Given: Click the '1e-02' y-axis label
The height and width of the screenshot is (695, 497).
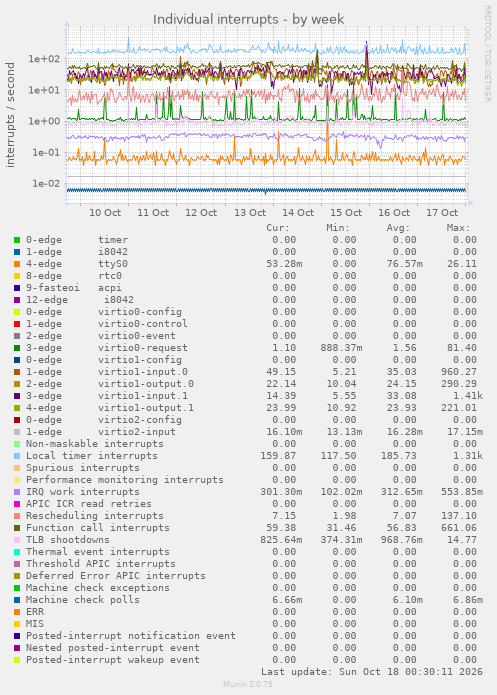Looking at the screenshot, I should click(45, 184).
